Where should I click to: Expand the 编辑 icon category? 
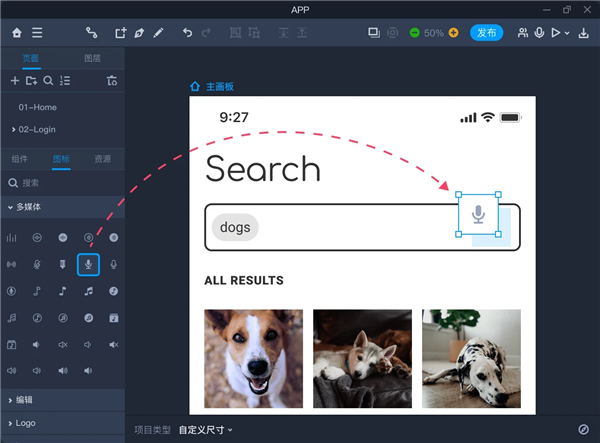coord(62,400)
